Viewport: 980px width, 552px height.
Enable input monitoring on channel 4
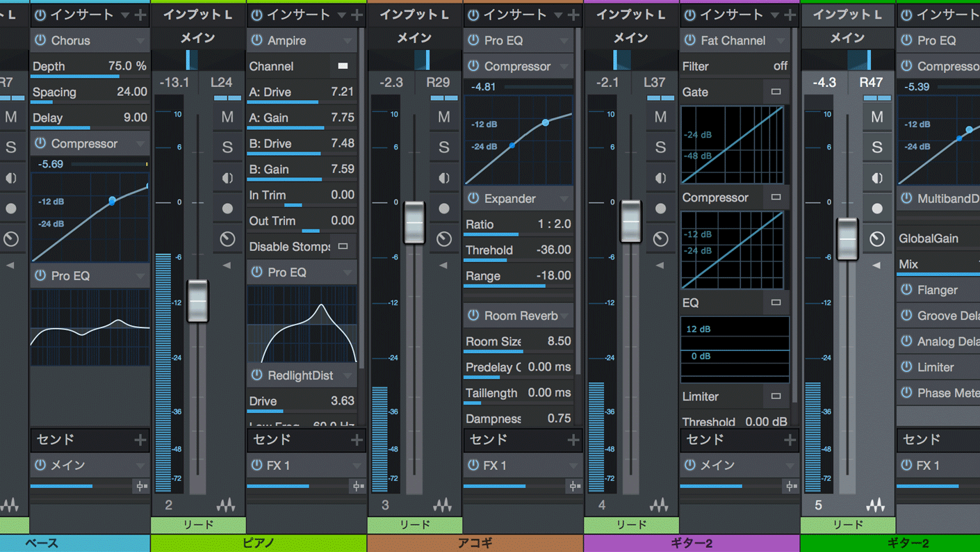click(x=660, y=178)
